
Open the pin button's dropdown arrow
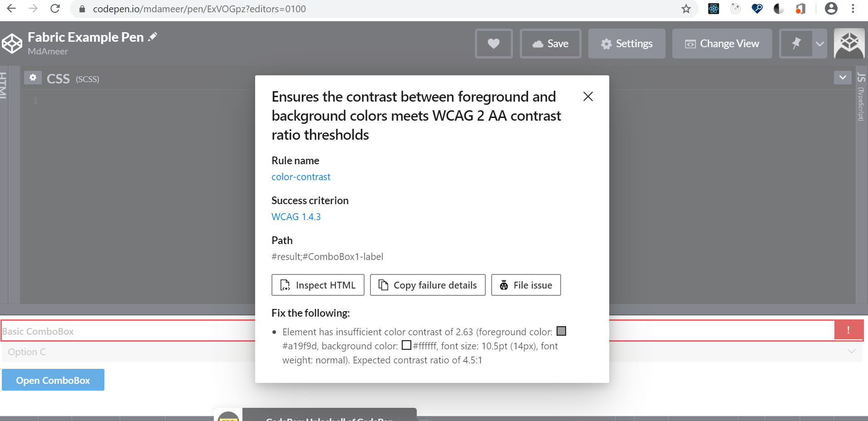tap(820, 44)
